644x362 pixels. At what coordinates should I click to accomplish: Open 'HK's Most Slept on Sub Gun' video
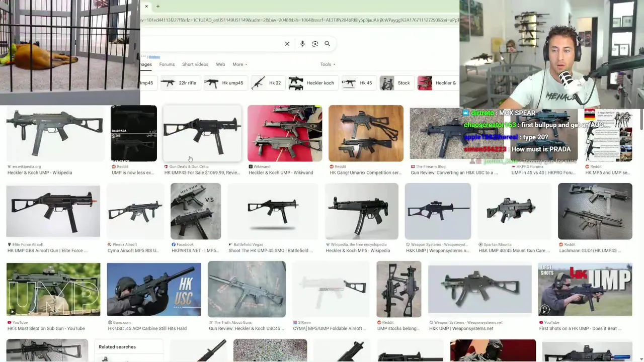(x=53, y=290)
